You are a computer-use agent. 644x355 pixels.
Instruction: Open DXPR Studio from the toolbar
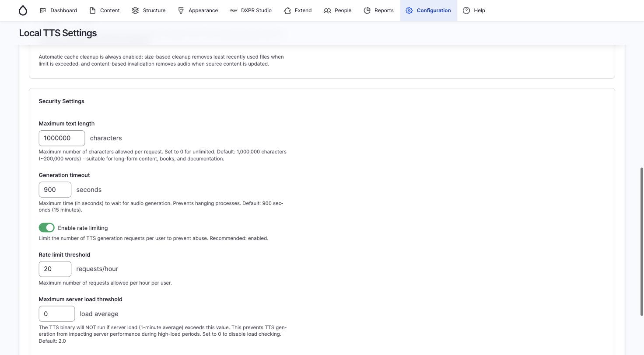251,10
